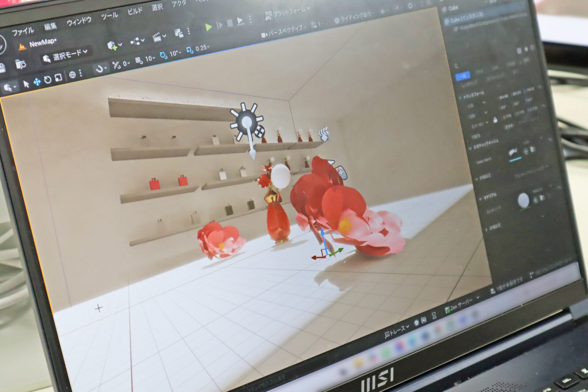The height and width of the screenshot is (392, 588).
Task: Open the ツール menu
Action: point(109,16)
